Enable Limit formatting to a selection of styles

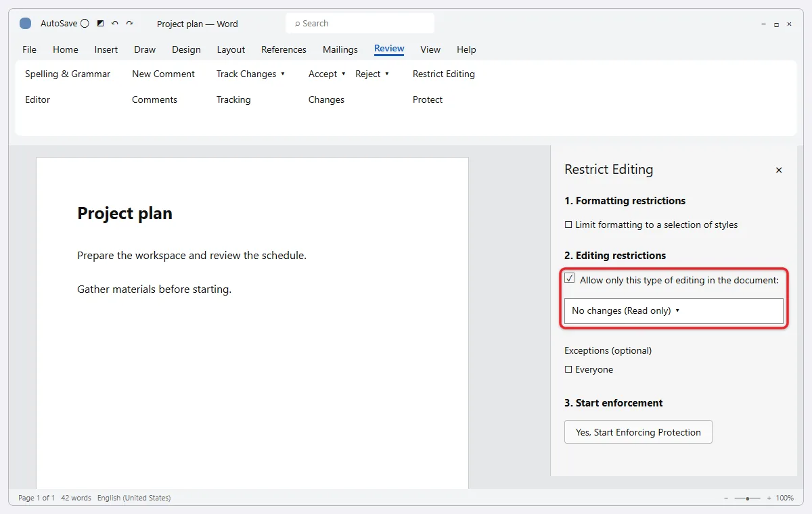pos(568,225)
